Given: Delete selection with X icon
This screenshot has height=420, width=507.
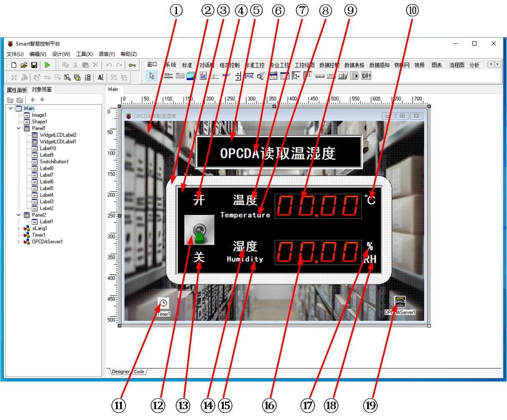Looking at the screenshot, I should (96, 65).
